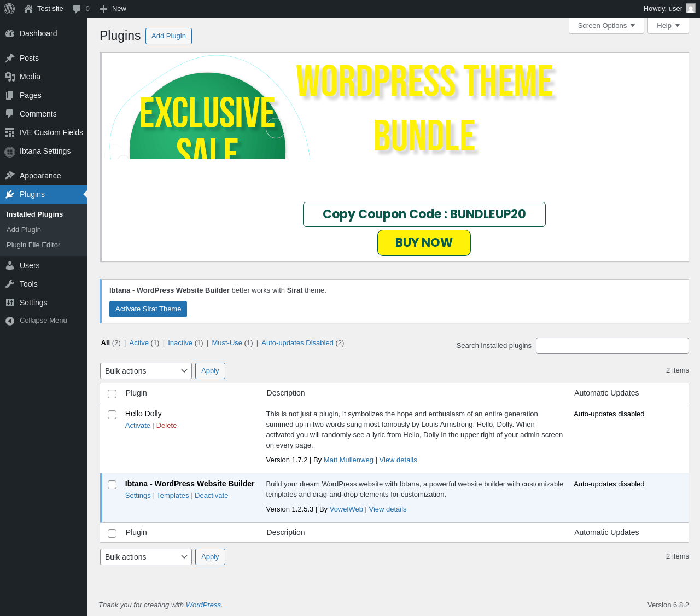Viewport: 700px width, 616px height.
Task: Select the Hello Dolly plugin checkbox
Action: pos(112,415)
